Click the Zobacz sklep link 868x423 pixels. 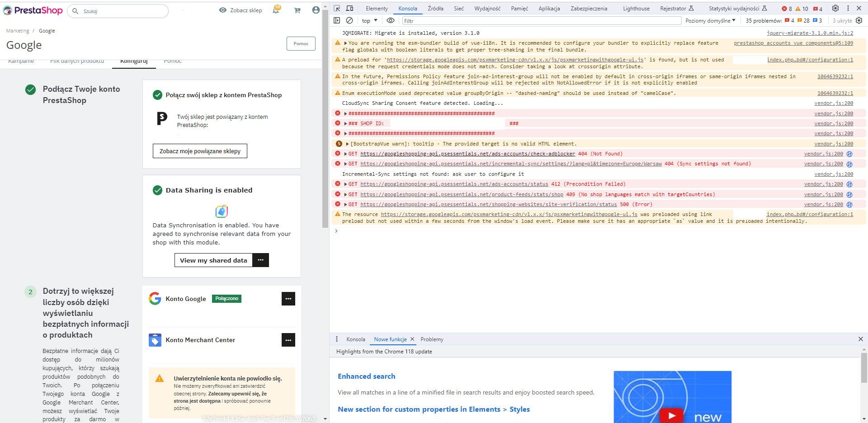(x=241, y=10)
